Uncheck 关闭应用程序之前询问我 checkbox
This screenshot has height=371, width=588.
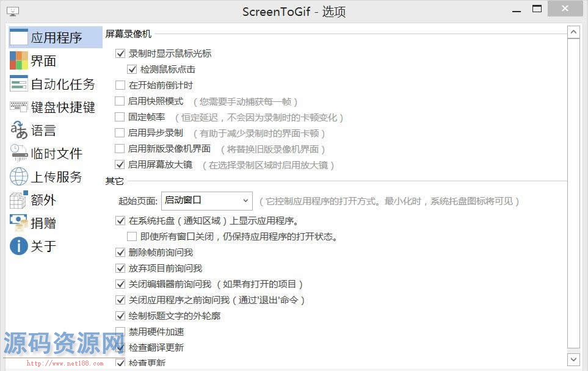point(120,300)
